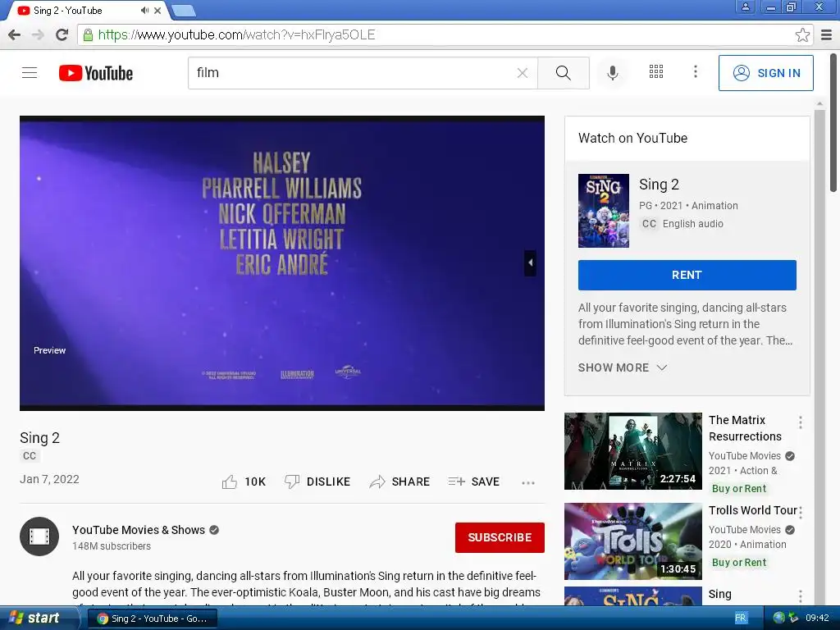Go back in browser
The image size is (840, 630).
pos(15,34)
